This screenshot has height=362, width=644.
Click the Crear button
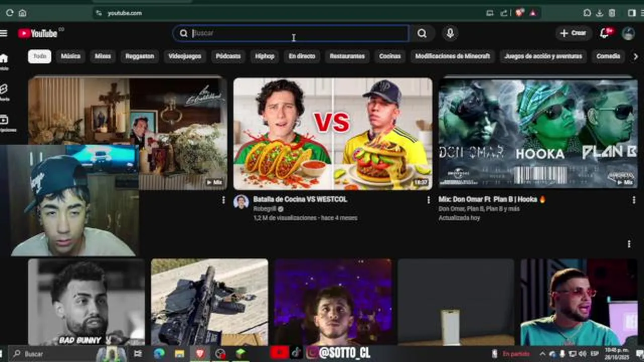[574, 33]
